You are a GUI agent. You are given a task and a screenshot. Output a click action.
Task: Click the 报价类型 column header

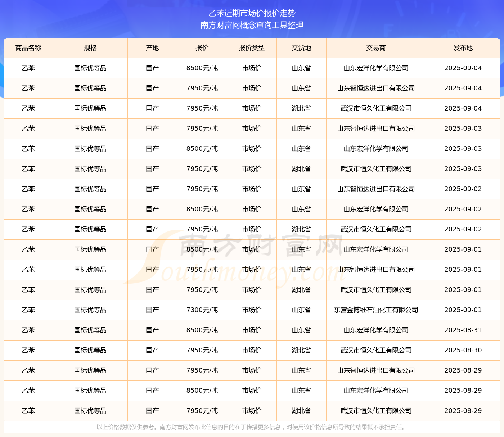pyautogui.click(x=252, y=48)
